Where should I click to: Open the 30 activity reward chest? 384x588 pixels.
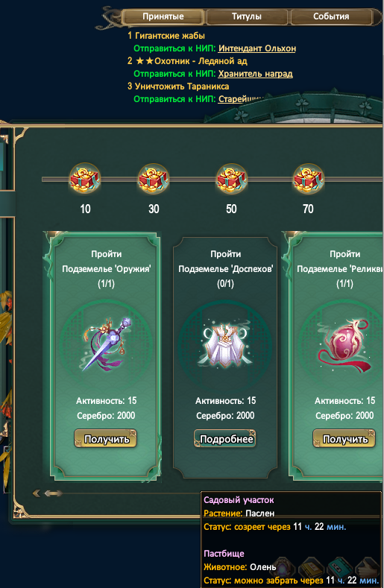(x=154, y=179)
